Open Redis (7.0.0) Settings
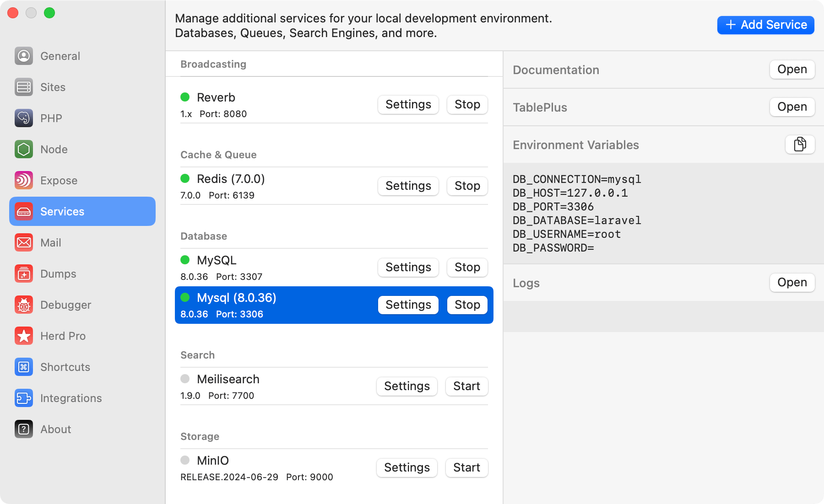The width and height of the screenshot is (824, 504). click(408, 186)
